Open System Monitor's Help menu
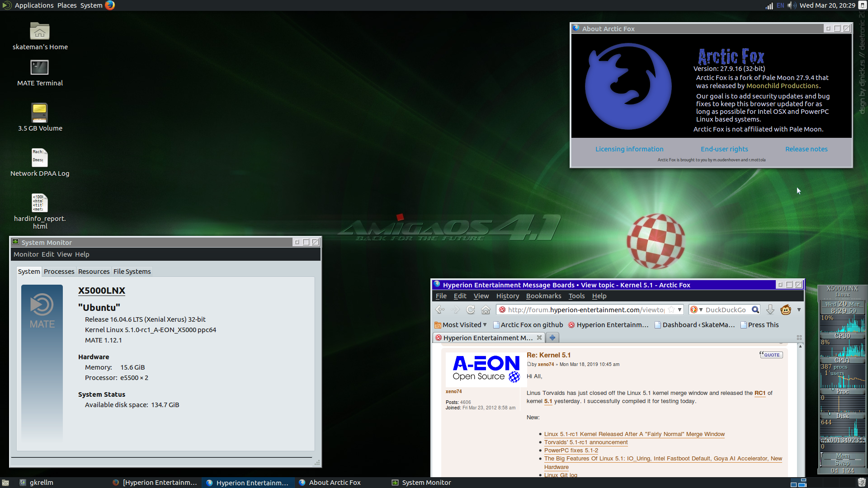 (x=82, y=254)
